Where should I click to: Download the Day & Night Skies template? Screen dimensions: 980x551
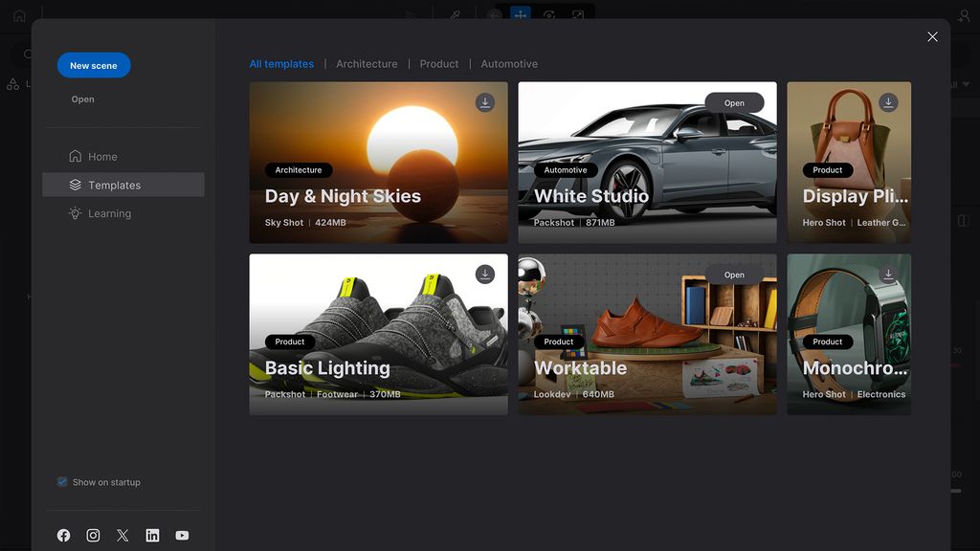(485, 102)
